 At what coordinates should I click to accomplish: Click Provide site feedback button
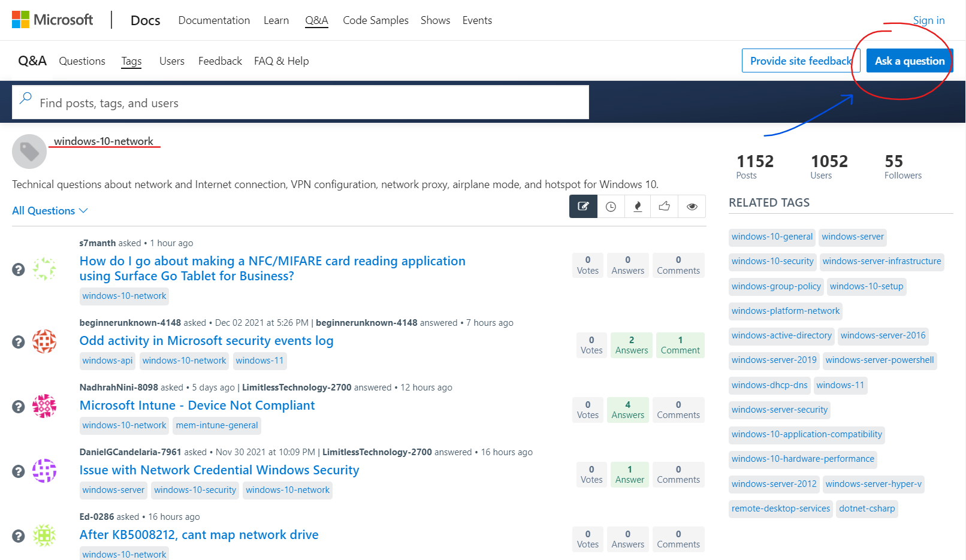coord(801,60)
